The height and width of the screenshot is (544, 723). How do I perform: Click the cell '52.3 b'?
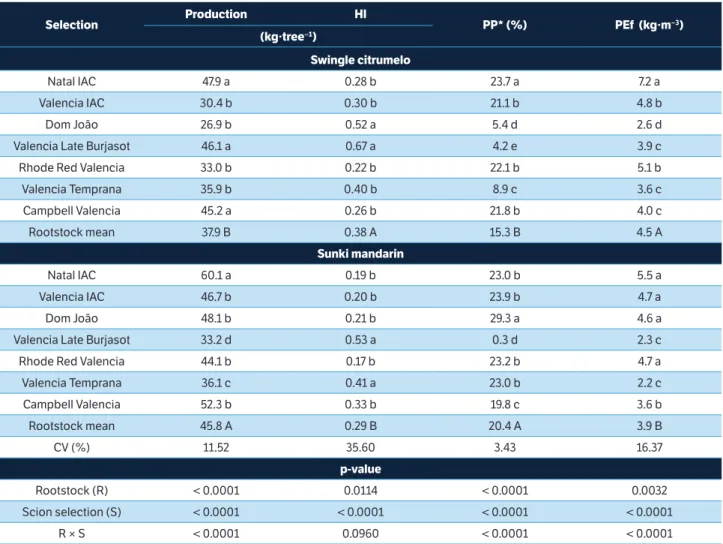tap(216, 404)
